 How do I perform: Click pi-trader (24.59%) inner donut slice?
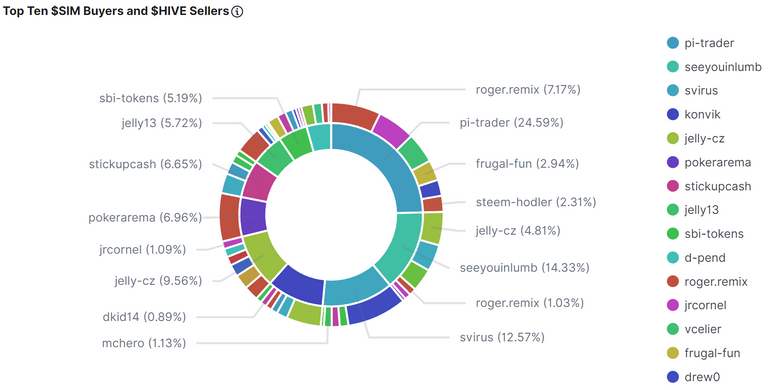coord(392,162)
